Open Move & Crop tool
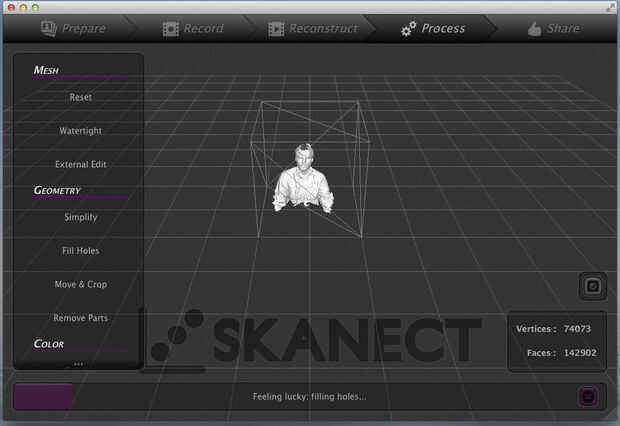Viewport: 620px width, 426px height. pos(81,284)
